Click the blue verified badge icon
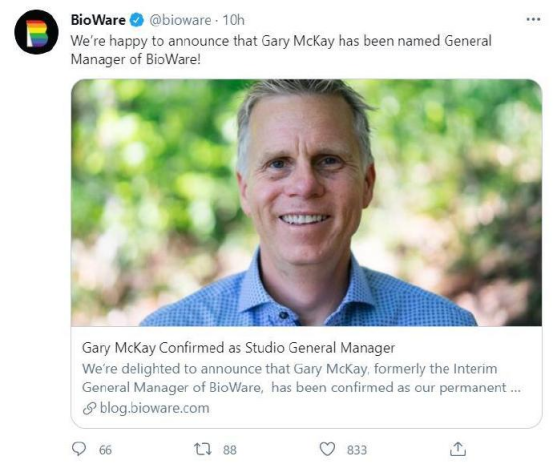This screenshot has height=469, width=554. point(137,20)
